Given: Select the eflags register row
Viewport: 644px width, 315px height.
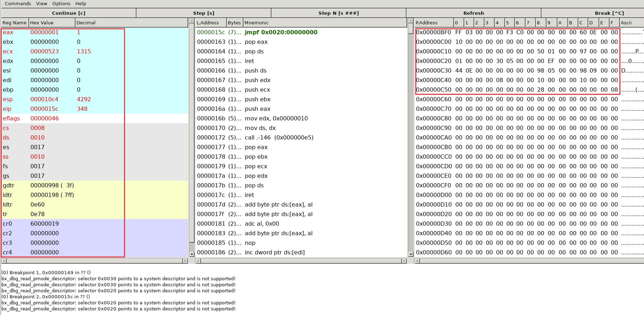Looking at the screenshot, I should pos(95,118).
